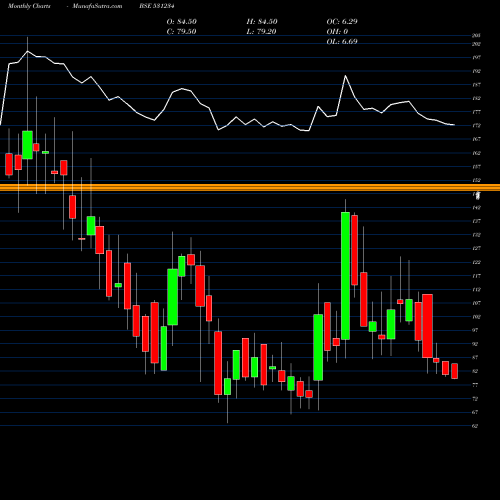Click the 167 price axis label
This screenshot has height=500, width=500.
coord(476,139)
